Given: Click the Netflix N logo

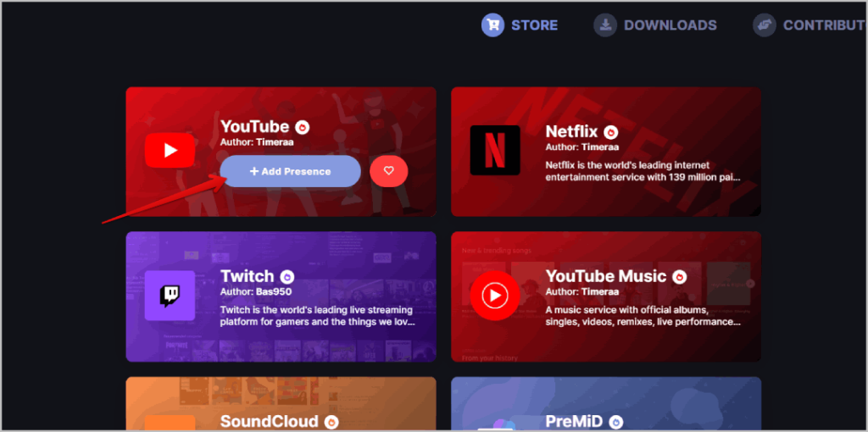Looking at the screenshot, I should click(495, 151).
